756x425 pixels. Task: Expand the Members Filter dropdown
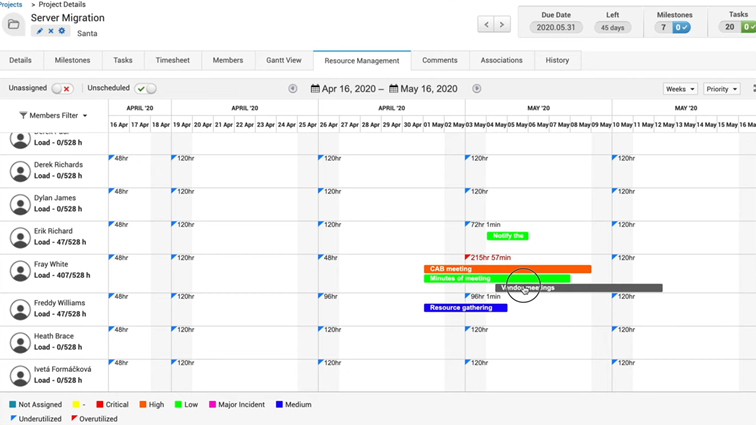click(x=54, y=116)
